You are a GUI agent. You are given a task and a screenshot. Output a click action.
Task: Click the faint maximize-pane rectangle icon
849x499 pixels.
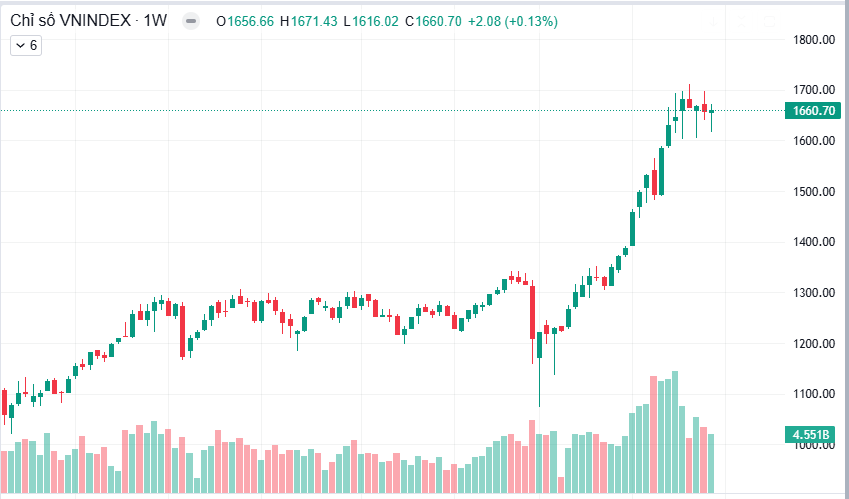(769, 22)
